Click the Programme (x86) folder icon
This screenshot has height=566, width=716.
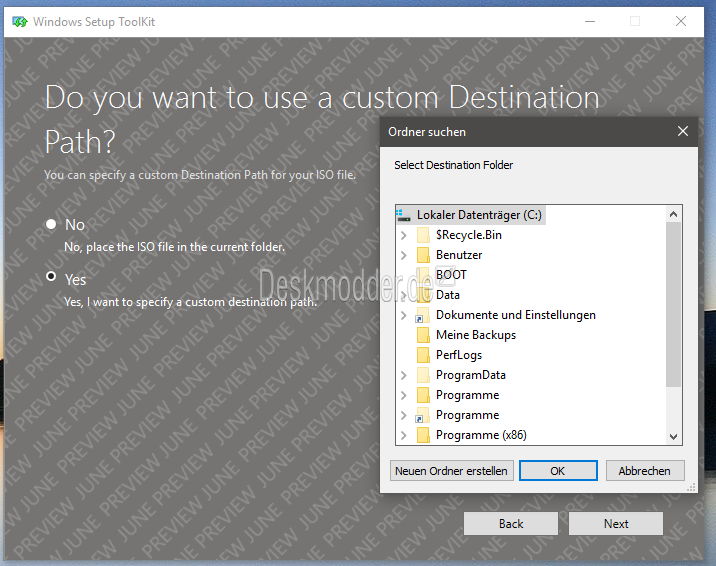tap(423, 435)
